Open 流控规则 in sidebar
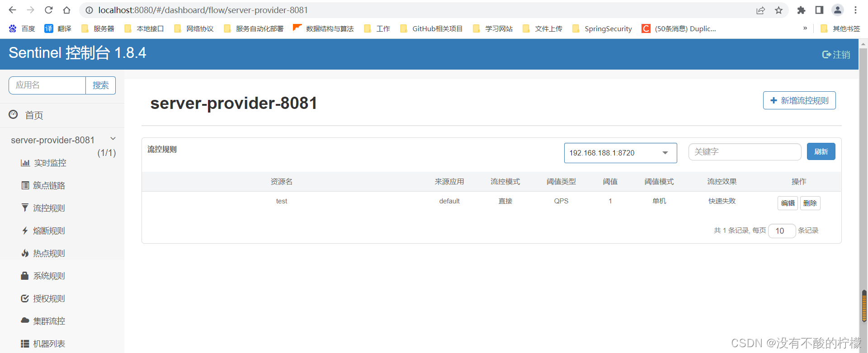Viewport: 868px width, 353px height. click(x=49, y=208)
